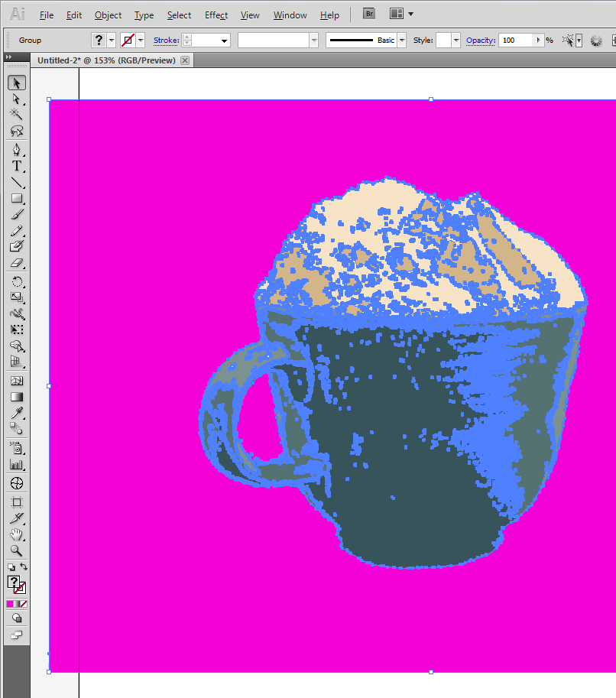Select the Zoom magnifier tool
Image resolution: width=616 pixels, height=698 pixels.
(16, 550)
